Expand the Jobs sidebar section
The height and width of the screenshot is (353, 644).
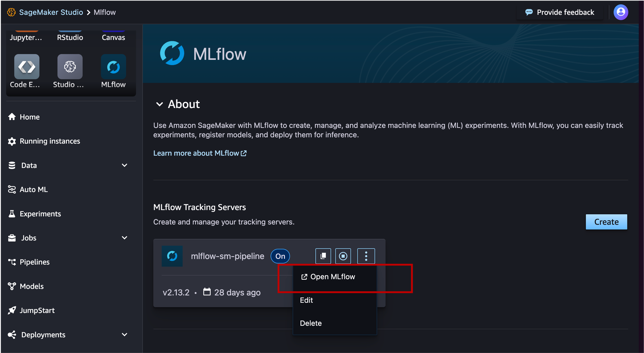point(124,238)
